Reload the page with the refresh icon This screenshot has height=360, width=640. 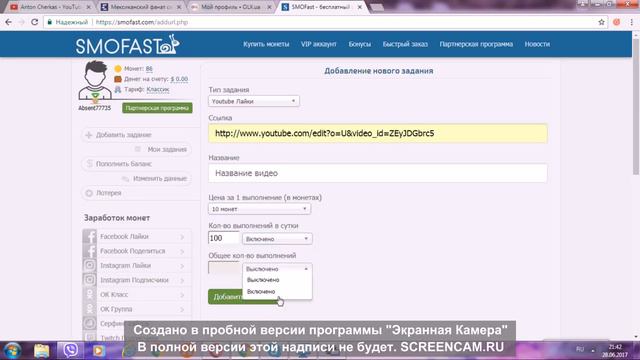(35, 22)
